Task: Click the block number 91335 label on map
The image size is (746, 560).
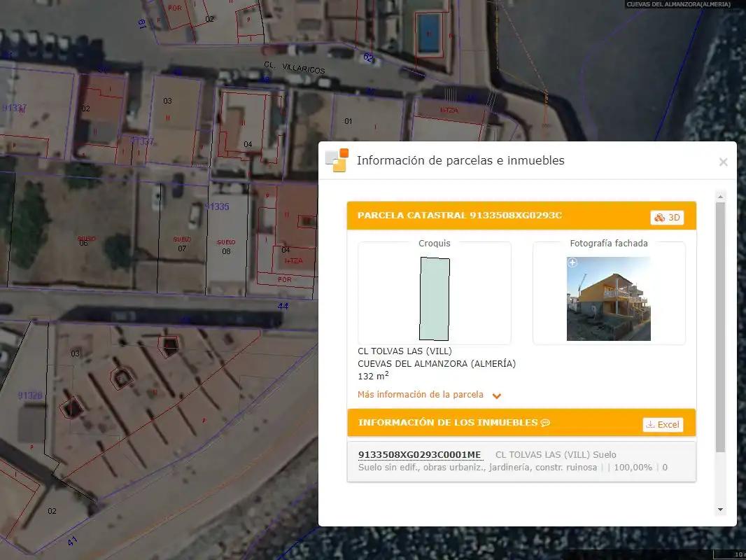Action: [217, 206]
